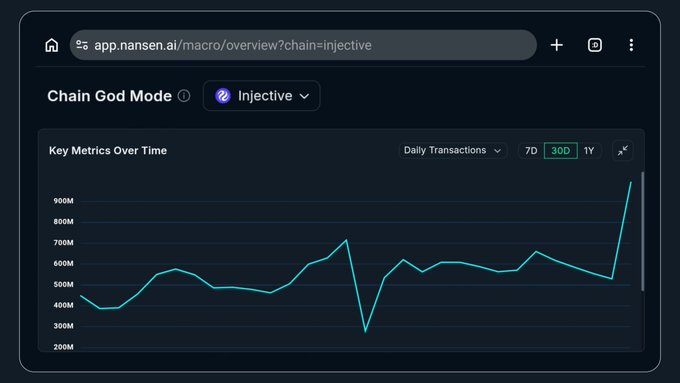
Task: Click the 900M y-axis label
Action: click(x=63, y=201)
